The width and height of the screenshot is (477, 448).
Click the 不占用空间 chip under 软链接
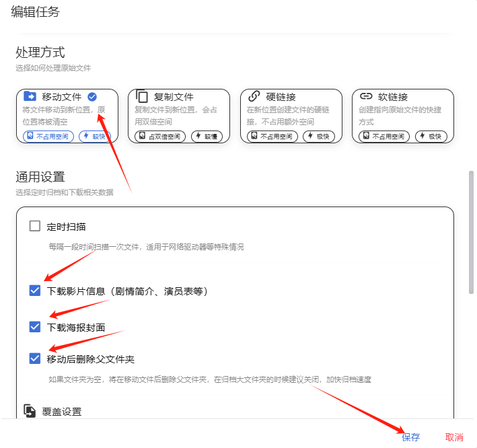click(384, 137)
